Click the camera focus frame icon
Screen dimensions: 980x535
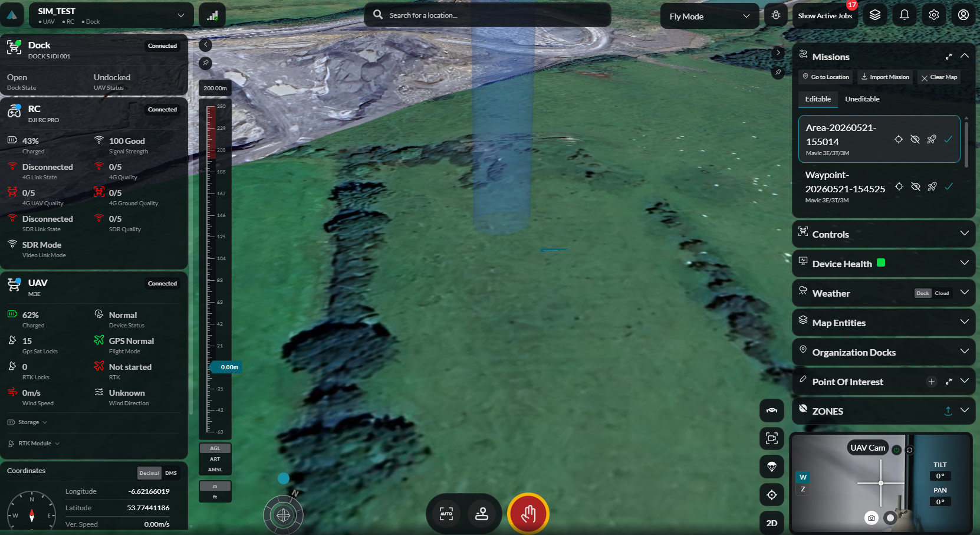coord(772,438)
